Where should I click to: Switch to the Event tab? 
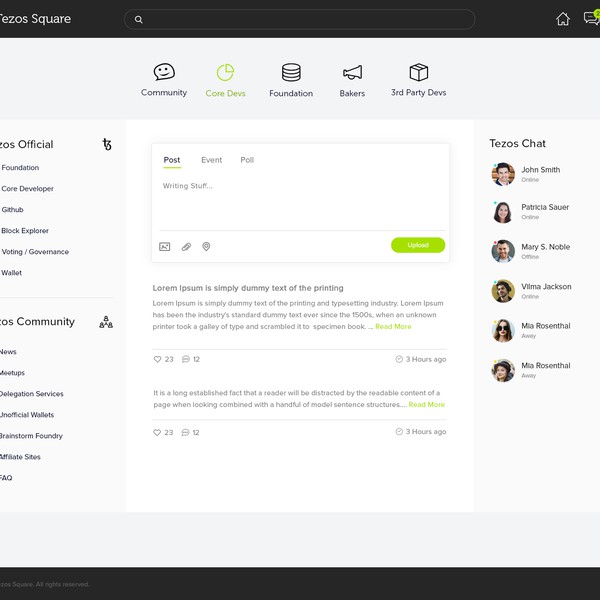[x=212, y=160]
